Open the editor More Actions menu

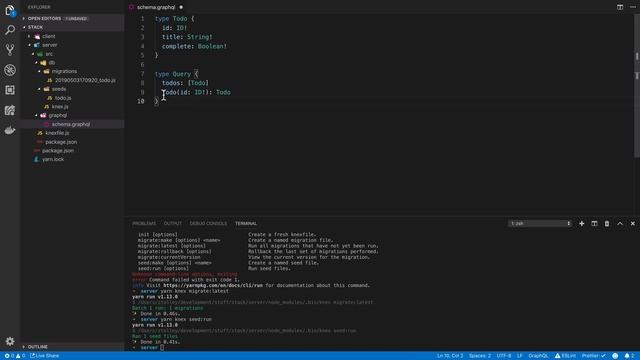point(633,7)
